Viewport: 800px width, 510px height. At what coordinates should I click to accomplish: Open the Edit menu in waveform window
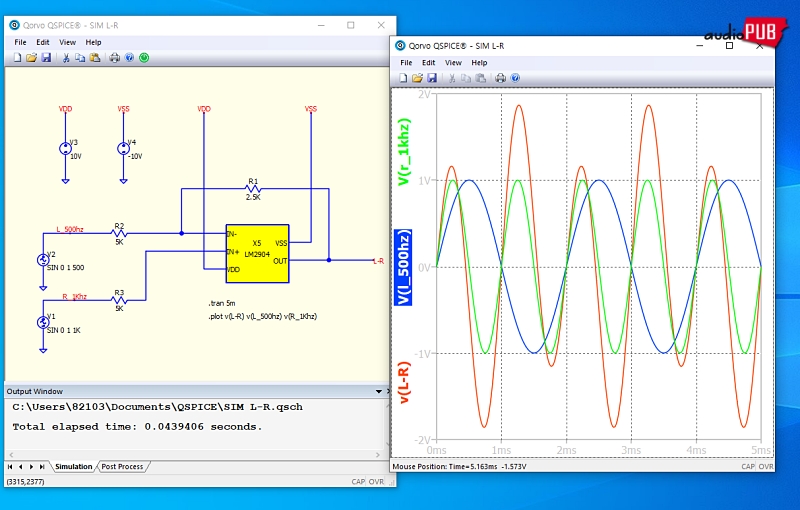point(428,62)
